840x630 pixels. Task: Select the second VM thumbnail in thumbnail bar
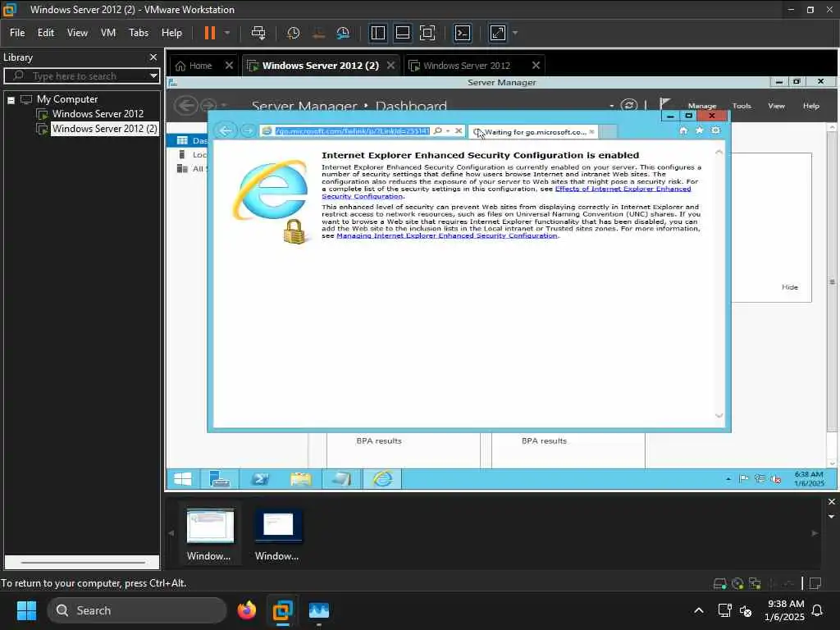[278, 533]
